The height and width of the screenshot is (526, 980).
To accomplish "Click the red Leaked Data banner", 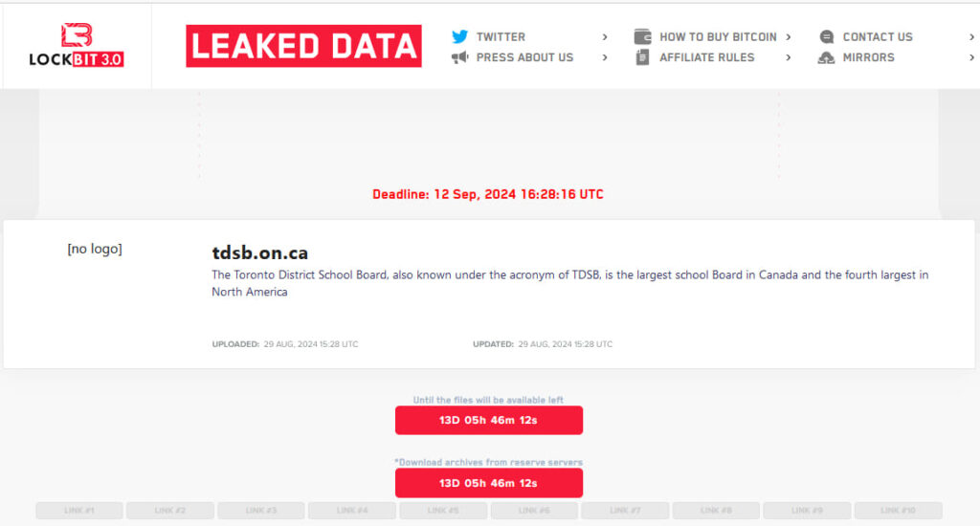I will point(303,46).
